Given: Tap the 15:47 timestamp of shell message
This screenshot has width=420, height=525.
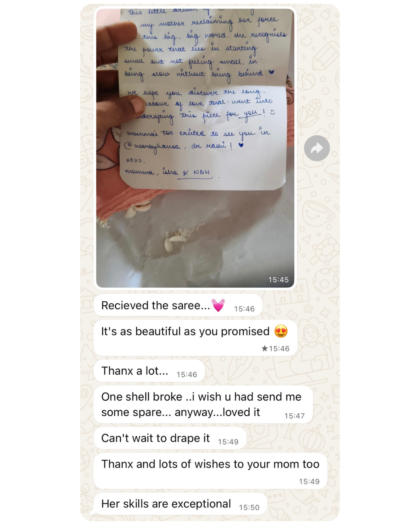Looking at the screenshot, I should pos(294,416).
